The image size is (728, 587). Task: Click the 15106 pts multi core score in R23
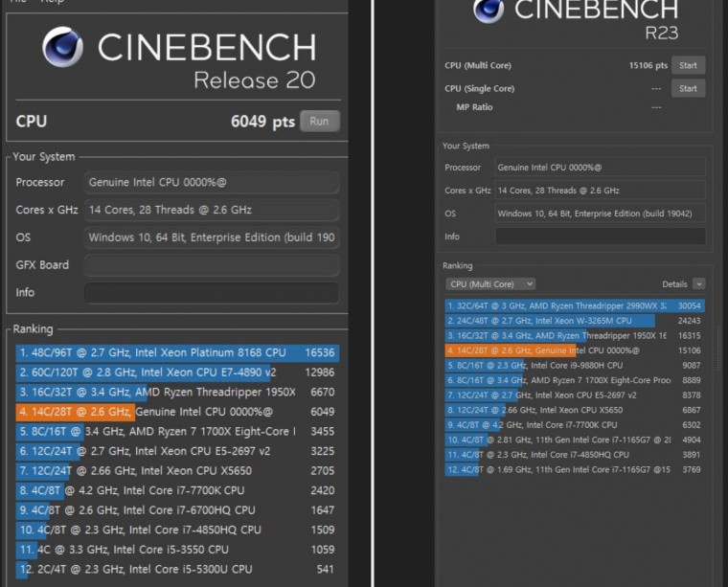648,65
